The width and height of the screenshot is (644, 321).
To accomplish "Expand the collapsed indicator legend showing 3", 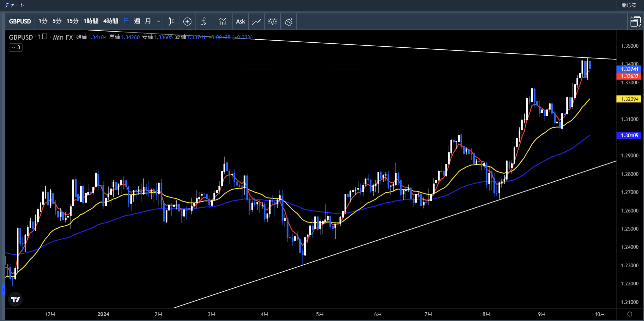I will click(16, 47).
